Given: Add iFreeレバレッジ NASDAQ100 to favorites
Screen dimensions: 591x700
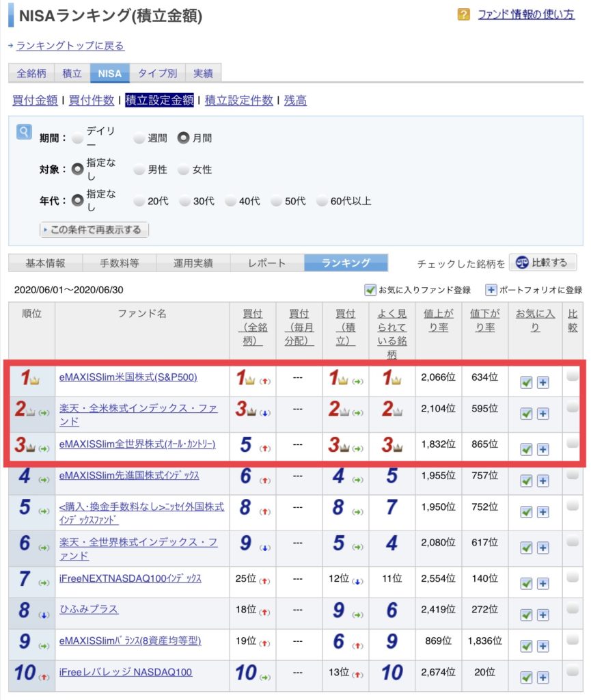Looking at the screenshot, I should point(526,677).
